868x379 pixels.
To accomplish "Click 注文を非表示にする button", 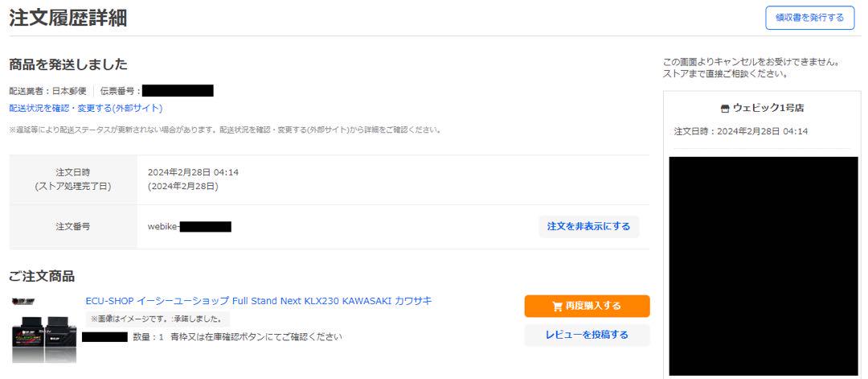I will pyautogui.click(x=588, y=227).
